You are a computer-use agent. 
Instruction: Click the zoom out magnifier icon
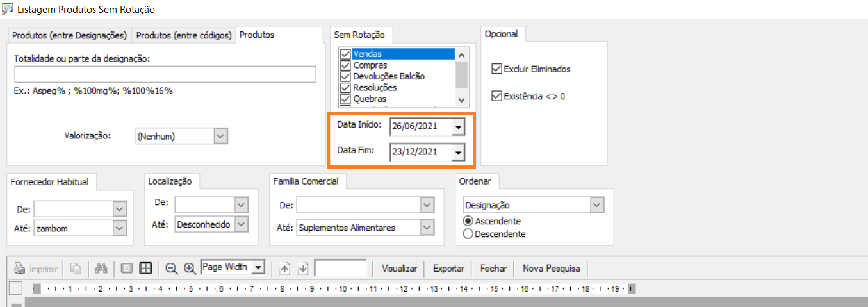[171, 269]
